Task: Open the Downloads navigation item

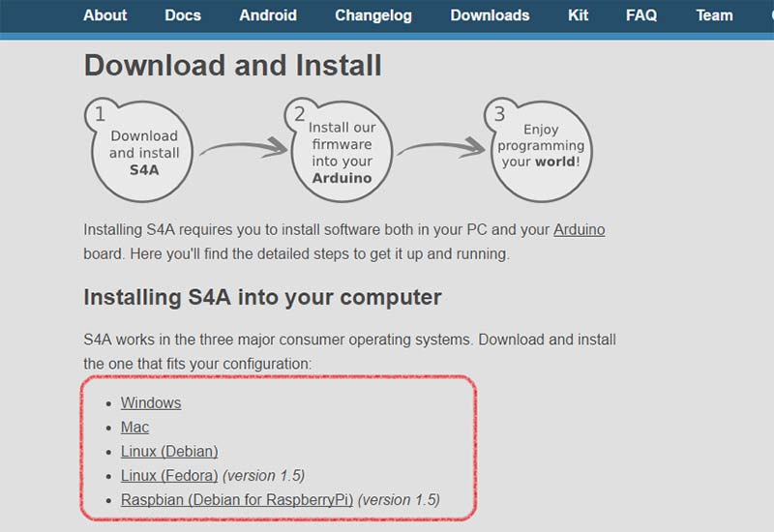Action: pos(490,15)
